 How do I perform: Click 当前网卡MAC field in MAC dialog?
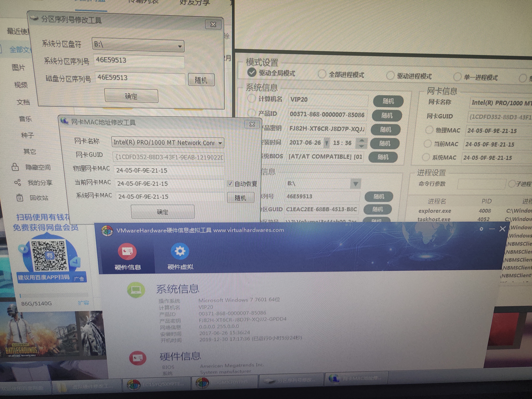(x=170, y=184)
